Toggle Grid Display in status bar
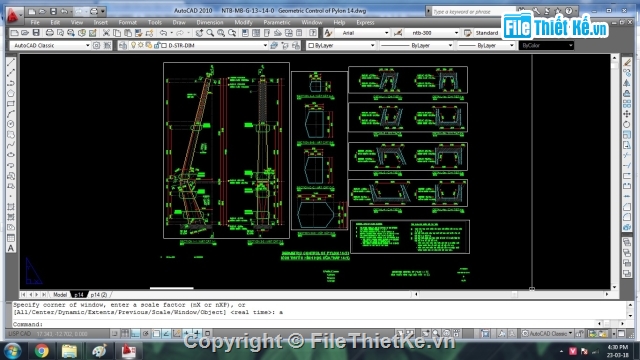 [x=125, y=333]
